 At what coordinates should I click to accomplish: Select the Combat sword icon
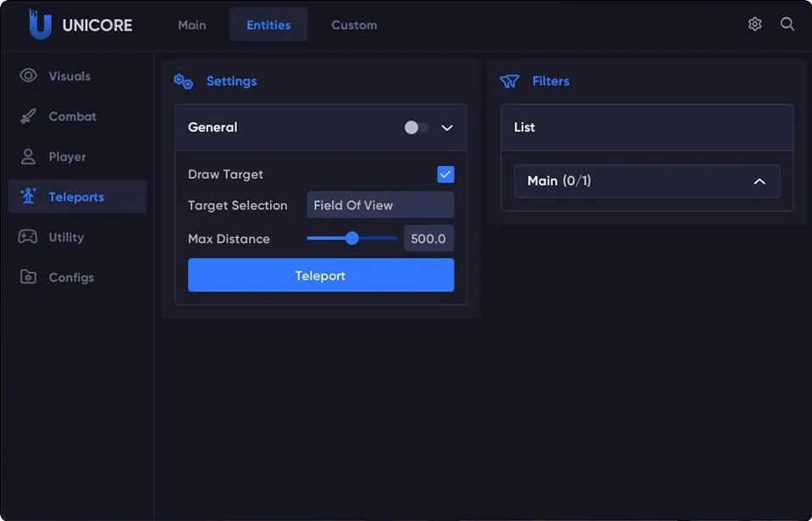29,116
